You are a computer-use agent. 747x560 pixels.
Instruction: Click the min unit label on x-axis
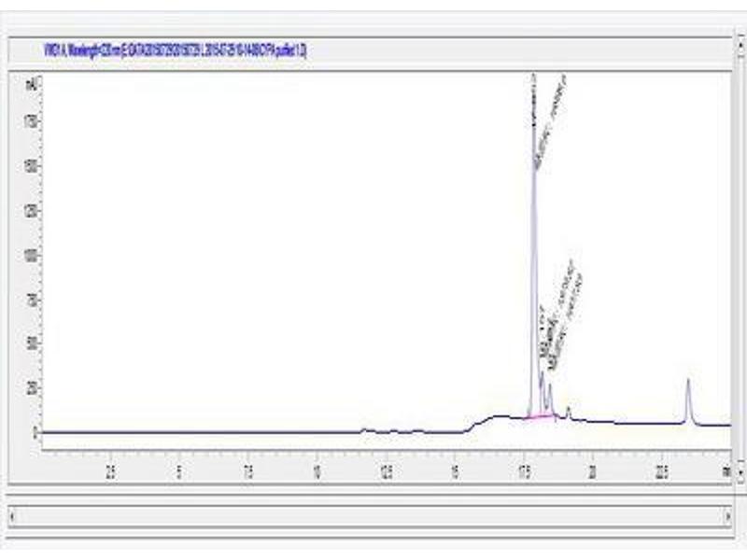726,469
